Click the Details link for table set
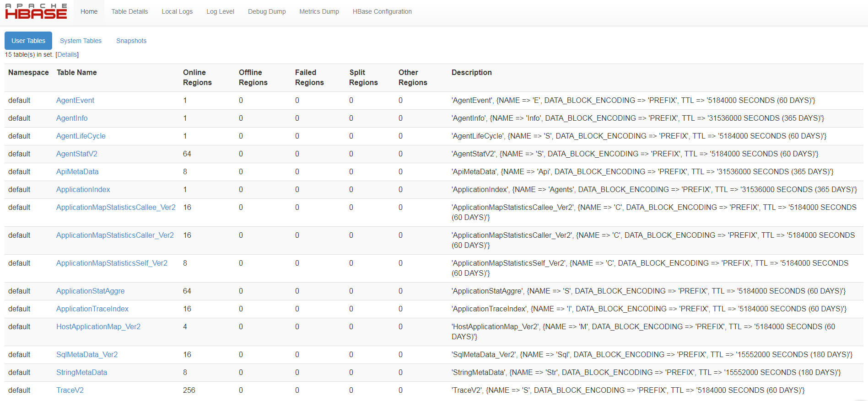The height and width of the screenshot is (401, 868). click(67, 54)
